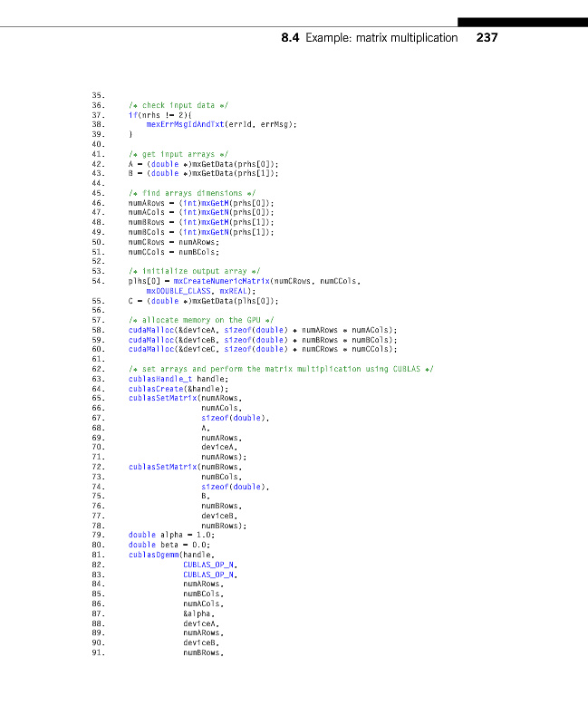Click the header "Example: matrix multiplication"
This screenshot has height=725, width=588.
click(381, 37)
